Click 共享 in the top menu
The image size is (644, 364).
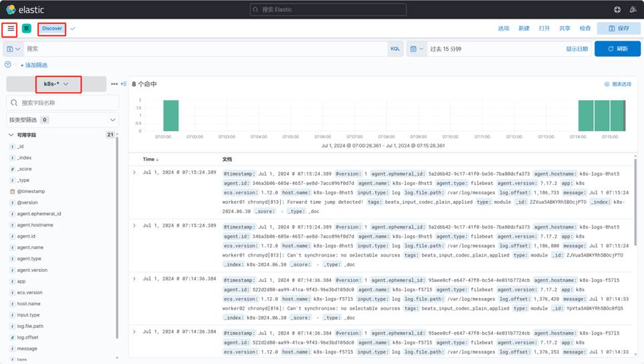564,28
